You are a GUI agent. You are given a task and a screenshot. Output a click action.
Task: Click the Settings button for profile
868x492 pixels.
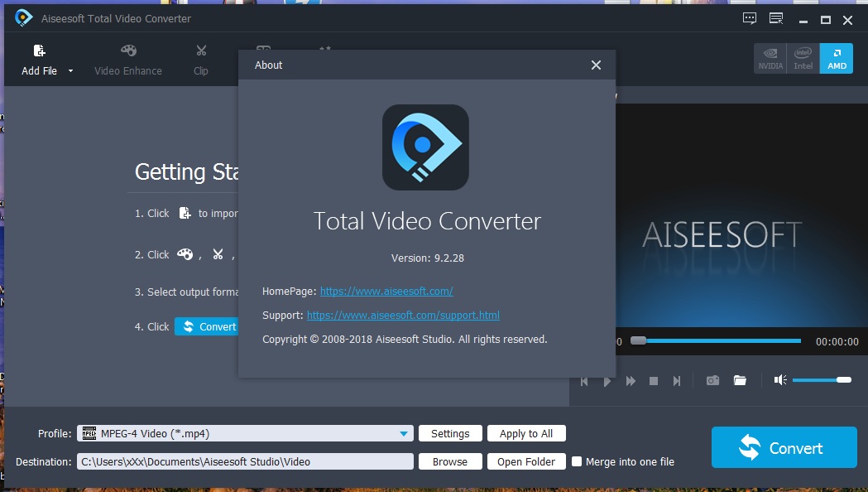point(450,432)
